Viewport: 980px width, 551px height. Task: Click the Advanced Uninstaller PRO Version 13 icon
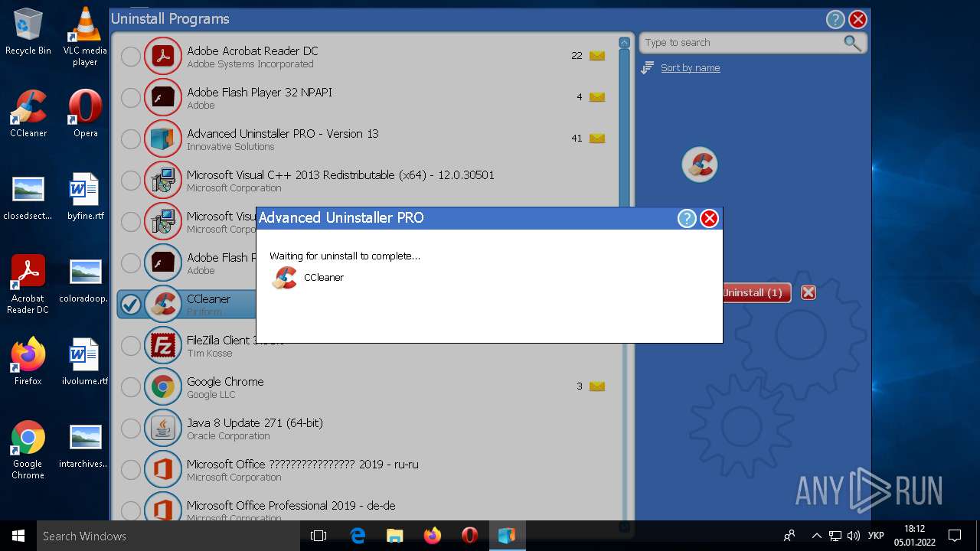162,139
